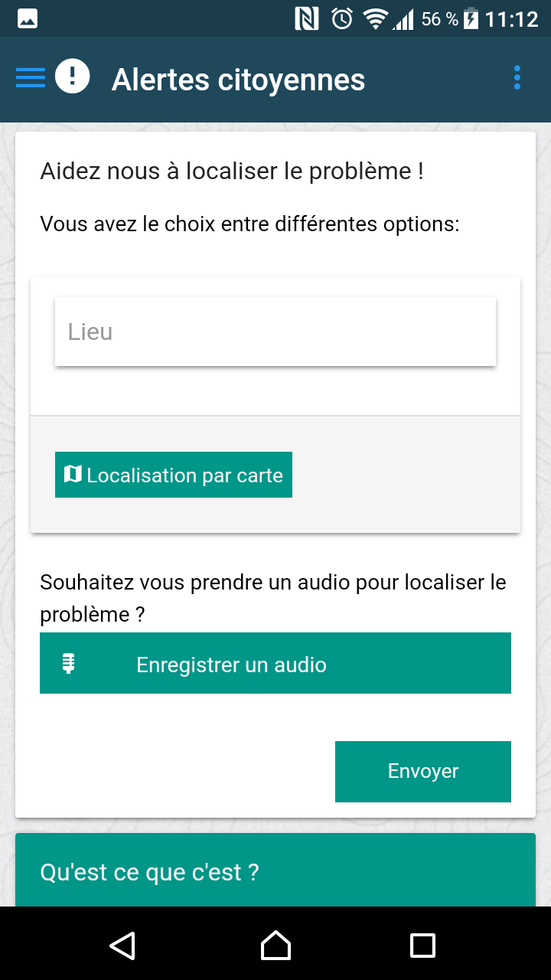This screenshot has height=980, width=551.
Task: Focus the Lieu input field
Action: [x=275, y=332]
